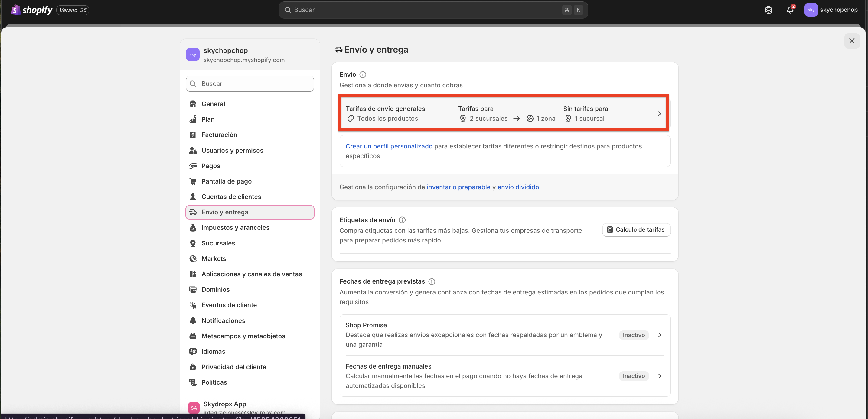Open the Shop Promise row
Viewport: 868px width, 419px height.
pos(505,335)
